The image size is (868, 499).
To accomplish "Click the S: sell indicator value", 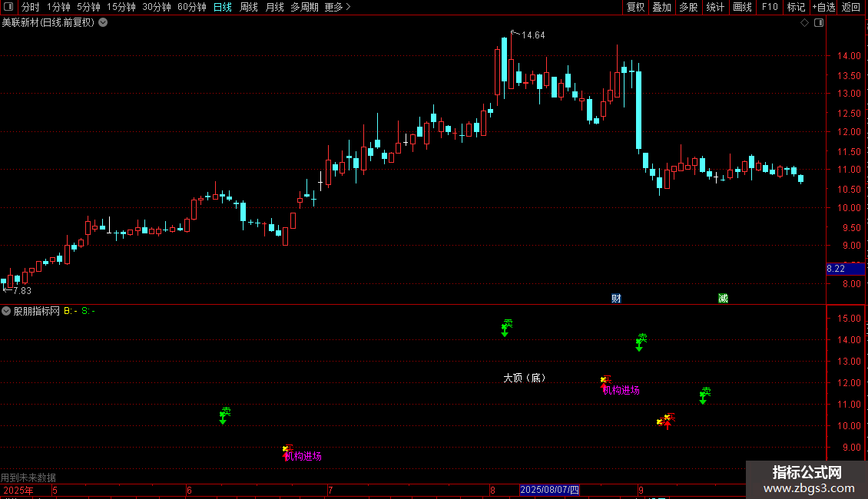I will [x=88, y=312].
